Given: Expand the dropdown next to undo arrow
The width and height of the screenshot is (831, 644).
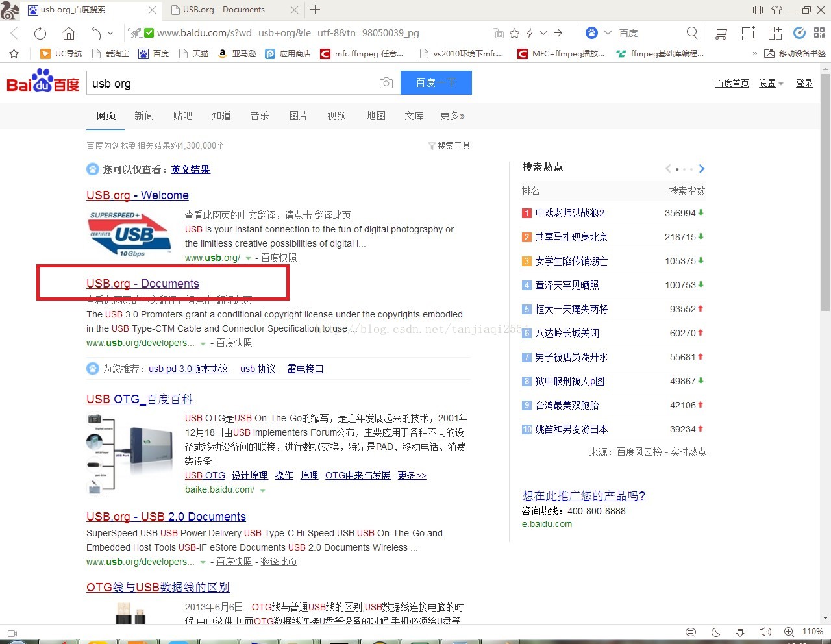Looking at the screenshot, I should [110, 33].
